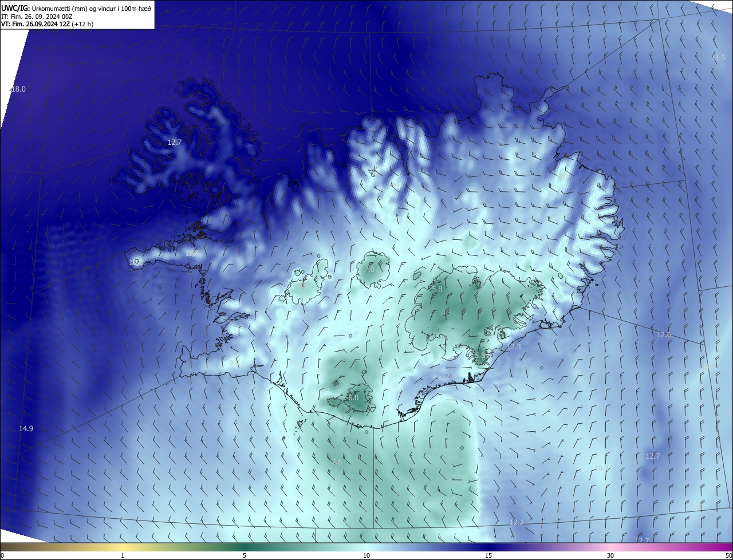Viewport: 733px width, 560px height.
Task: Click the 12.7 value touching the color bar
Action: point(643,540)
